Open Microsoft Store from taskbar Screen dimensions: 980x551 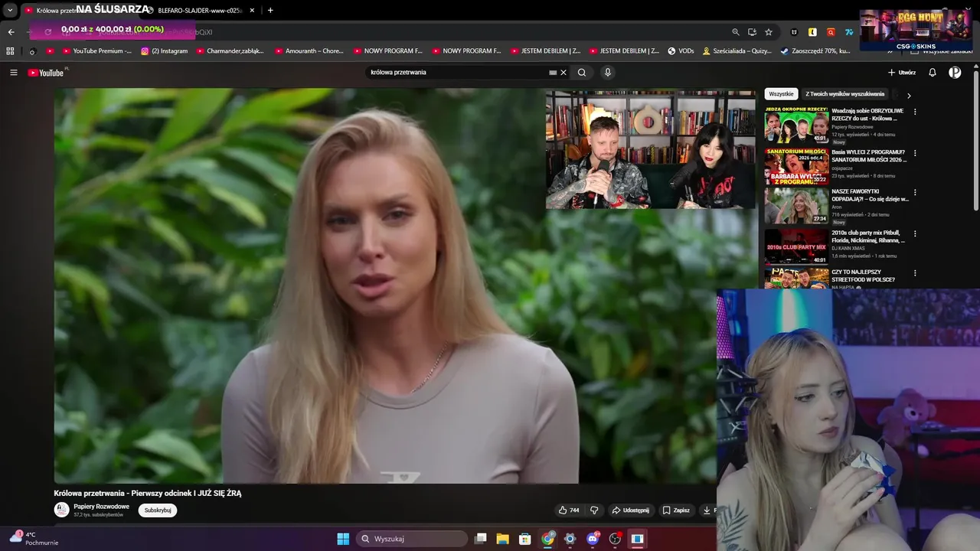[525, 539]
